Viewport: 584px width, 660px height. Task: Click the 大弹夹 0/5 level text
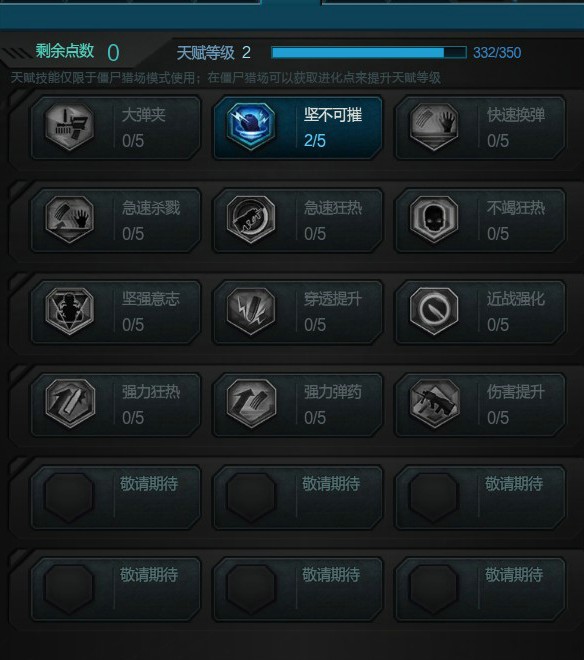pos(133,141)
